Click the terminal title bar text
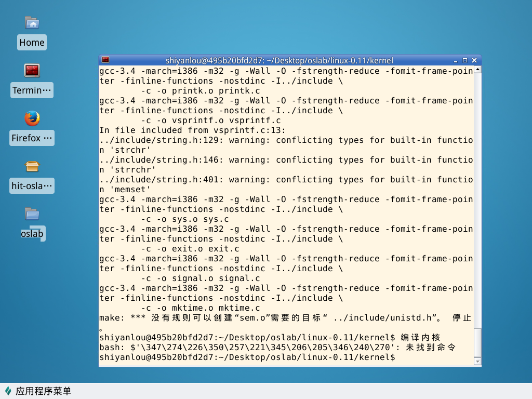Image resolution: width=532 pixels, height=399 pixels. 279,60
